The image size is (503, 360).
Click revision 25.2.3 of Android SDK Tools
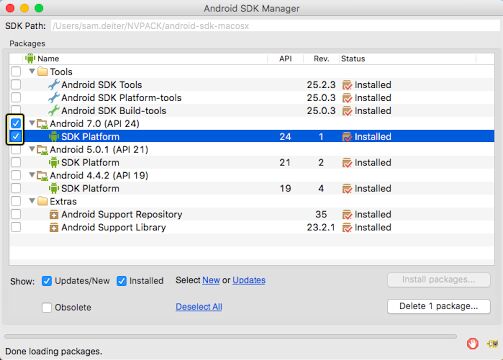(x=321, y=85)
